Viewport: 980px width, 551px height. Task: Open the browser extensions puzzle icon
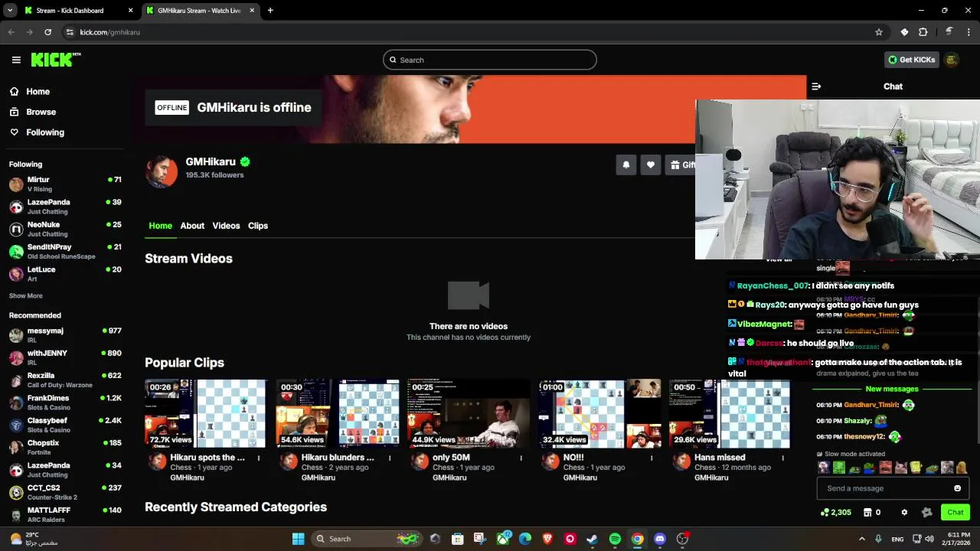coord(923,32)
